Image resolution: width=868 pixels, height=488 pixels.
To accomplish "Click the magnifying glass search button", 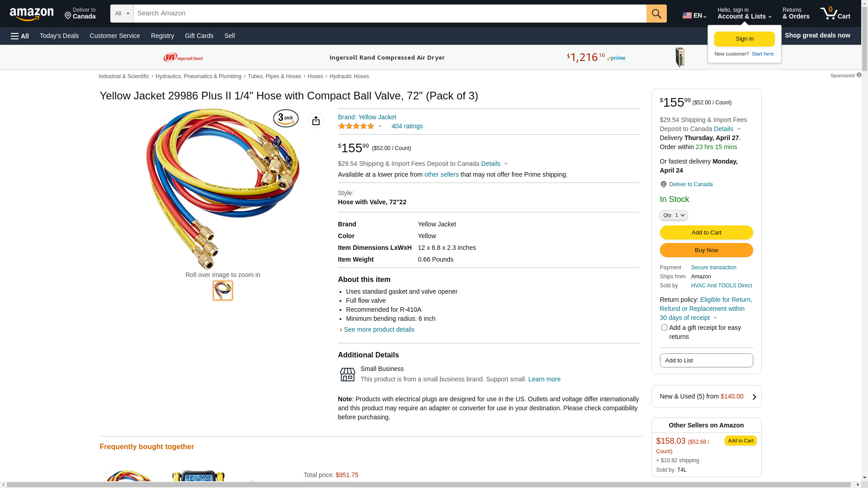I will click(x=656, y=14).
